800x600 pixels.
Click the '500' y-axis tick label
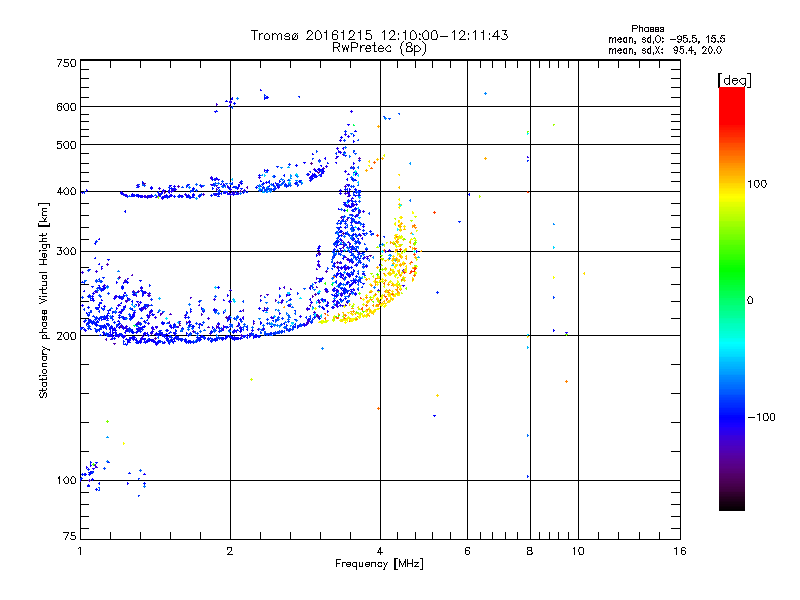coord(66,145)
